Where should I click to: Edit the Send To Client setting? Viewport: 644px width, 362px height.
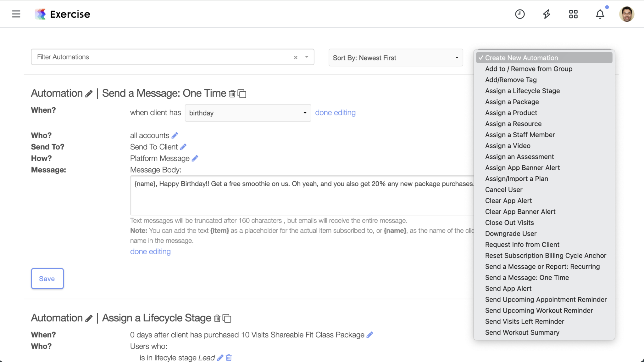click(x=183, y=147)
